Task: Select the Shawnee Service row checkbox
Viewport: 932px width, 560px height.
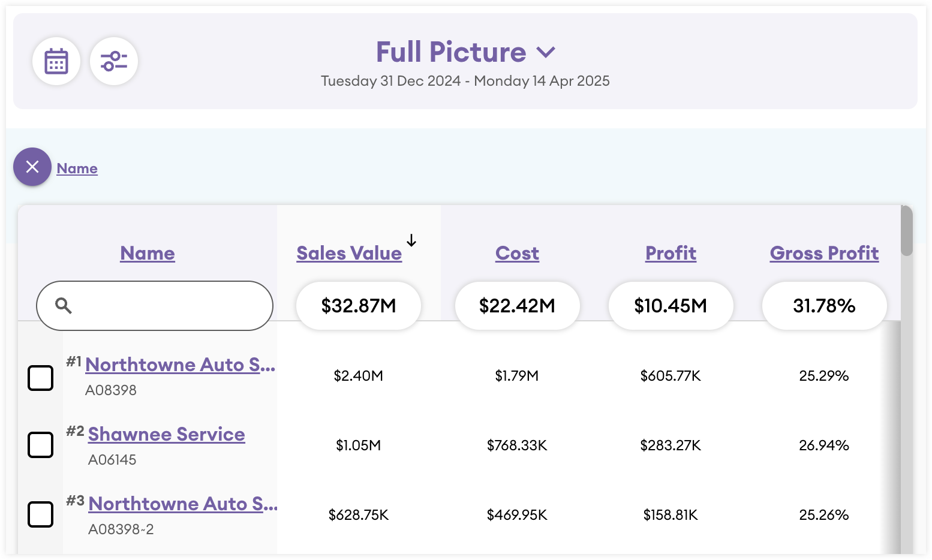Action: pos(41,445)
